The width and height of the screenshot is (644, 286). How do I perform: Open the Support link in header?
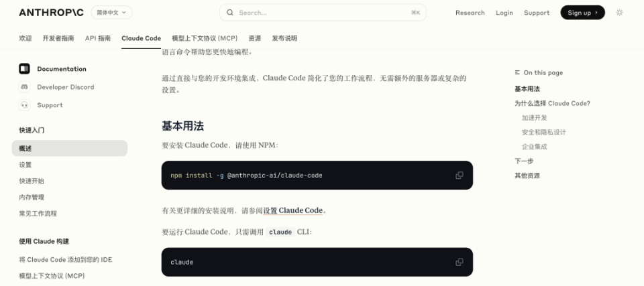click(537, 13)
